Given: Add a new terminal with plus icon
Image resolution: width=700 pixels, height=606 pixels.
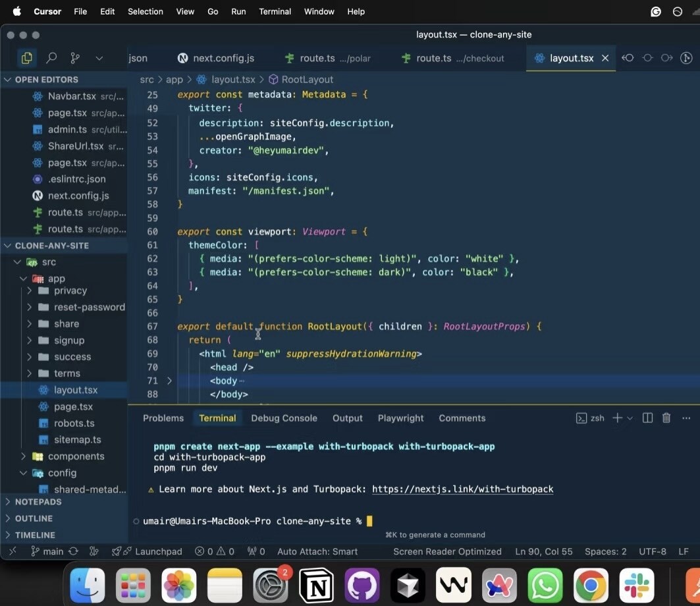Looking at the screenshot, I should point(618,418).
